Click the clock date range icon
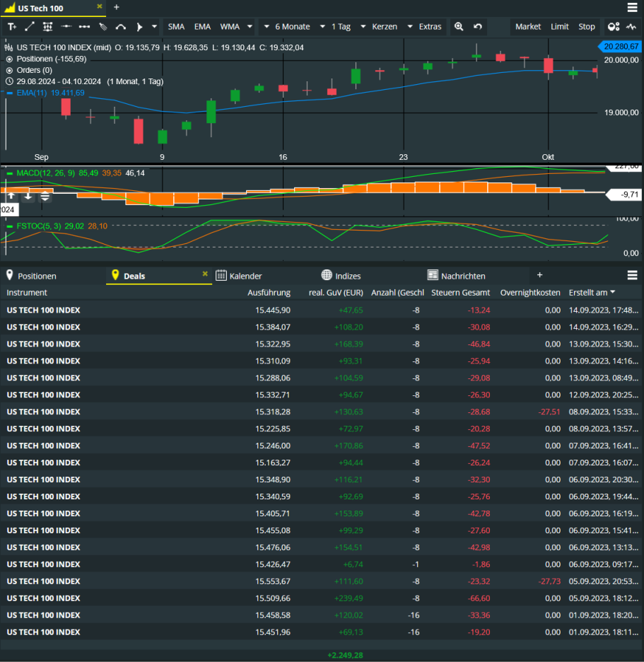The image size is (644, 662). (9, 81)
